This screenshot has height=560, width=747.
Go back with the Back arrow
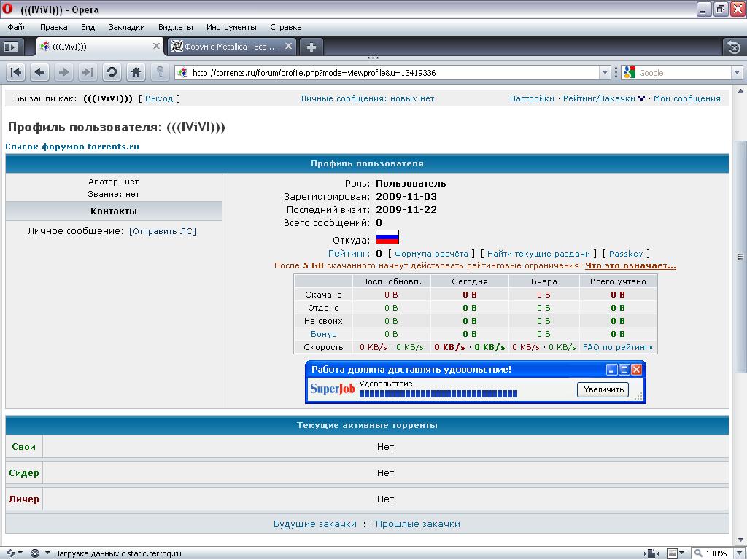39,72
